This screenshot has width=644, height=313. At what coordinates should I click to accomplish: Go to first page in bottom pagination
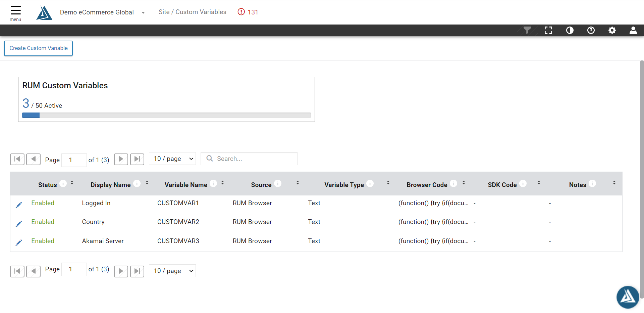tap(17, 271)
